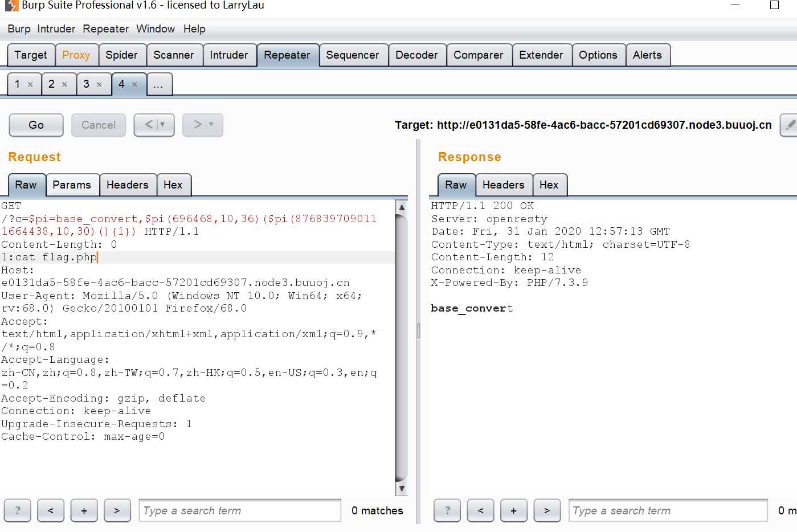797x532 pixels.
Task: Switch to the Decoder tab
Action: [417, 55]
